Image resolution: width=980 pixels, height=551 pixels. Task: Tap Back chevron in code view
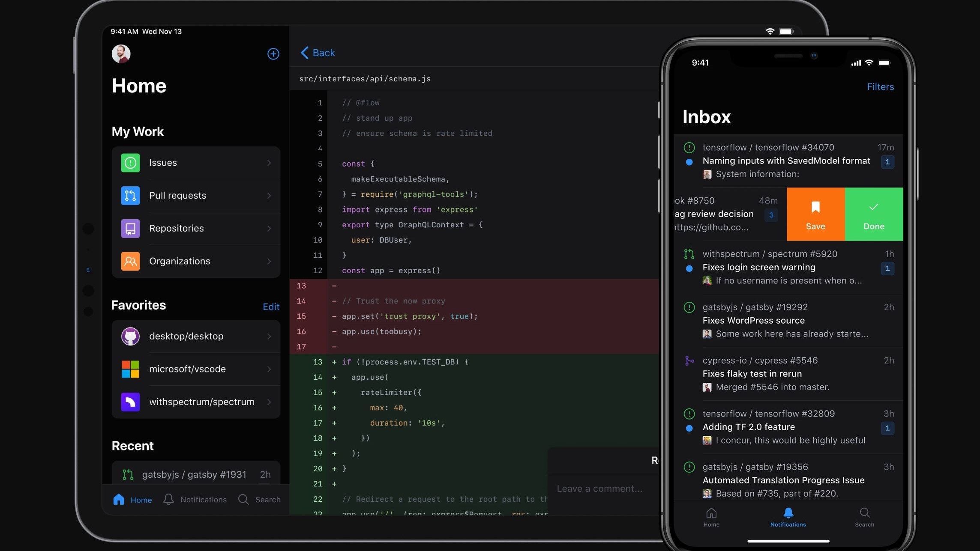[305, 53]
